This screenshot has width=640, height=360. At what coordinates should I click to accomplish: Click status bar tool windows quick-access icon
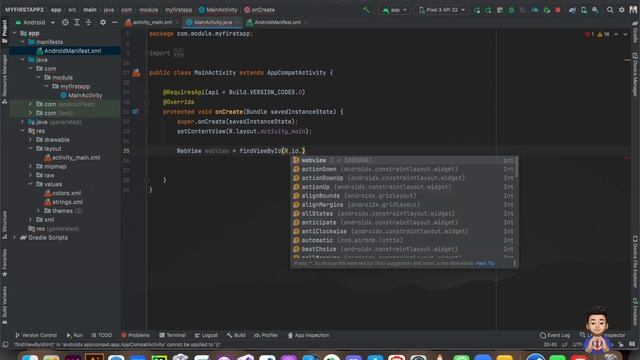5,344
